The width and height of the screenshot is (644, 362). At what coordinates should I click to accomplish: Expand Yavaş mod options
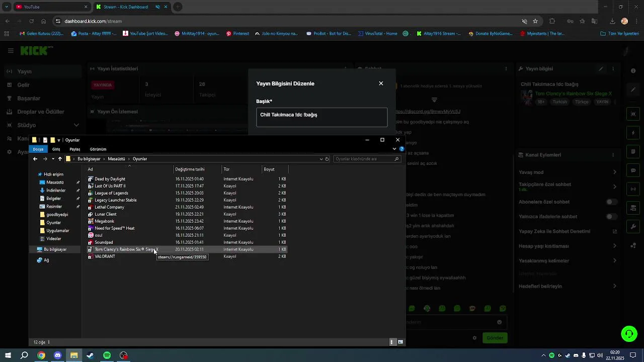coord(614,172)
